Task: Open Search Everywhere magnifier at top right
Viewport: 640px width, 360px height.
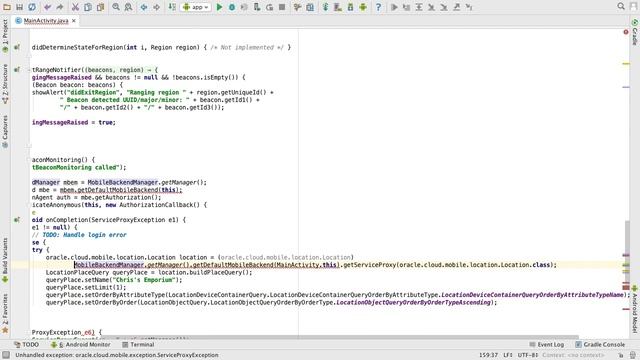Action: [x=621, y=7]
